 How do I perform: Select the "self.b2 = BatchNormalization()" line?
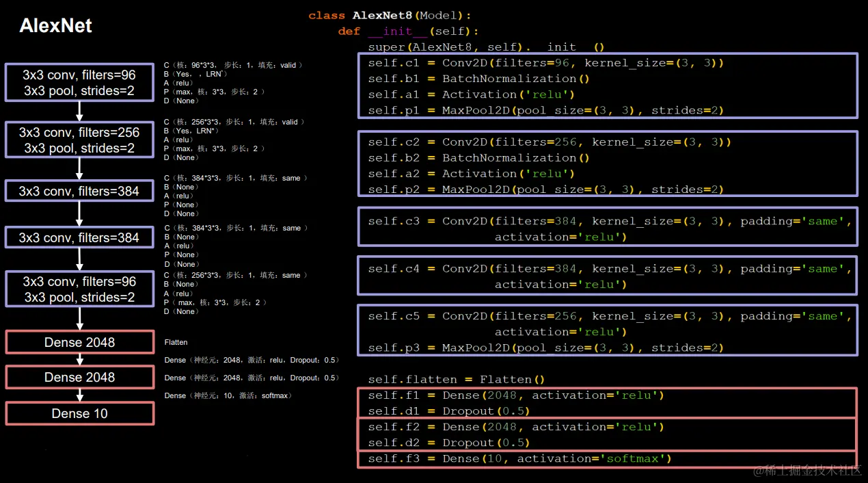click(478, 158)
